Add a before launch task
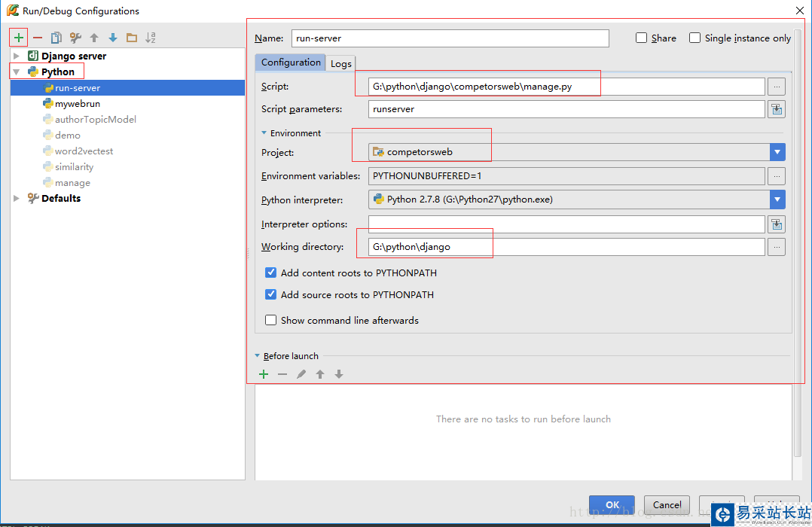Viewport: 812px width, 527px height. click(264, 374)
